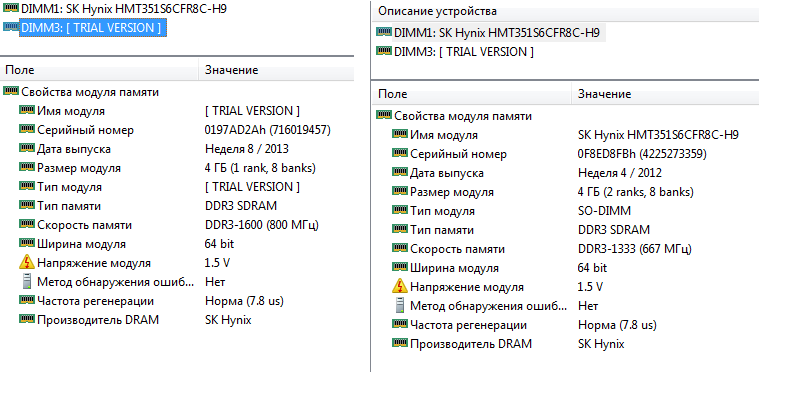Click left 'Частота регенерации' row icon
The height and width of the screenshot is (408, 792).
27,300
